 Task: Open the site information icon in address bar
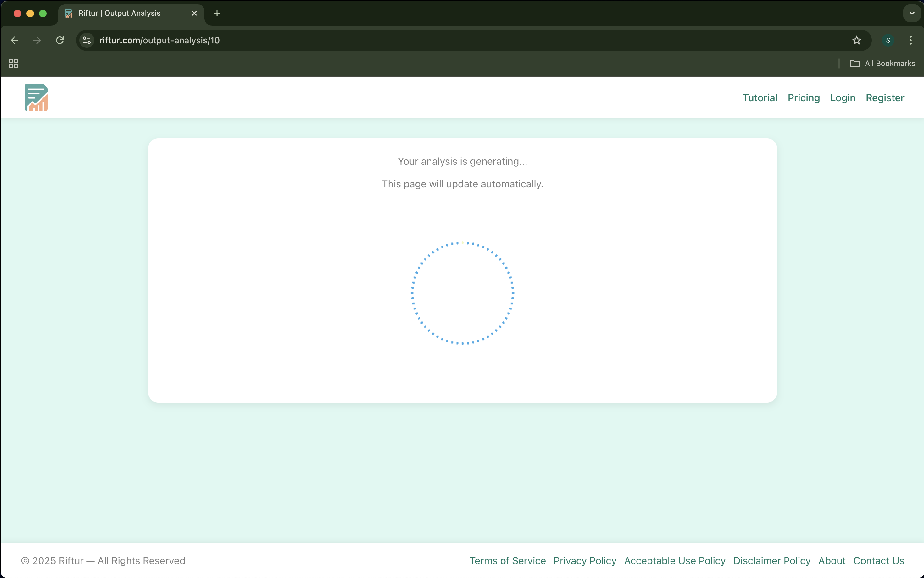87,40
